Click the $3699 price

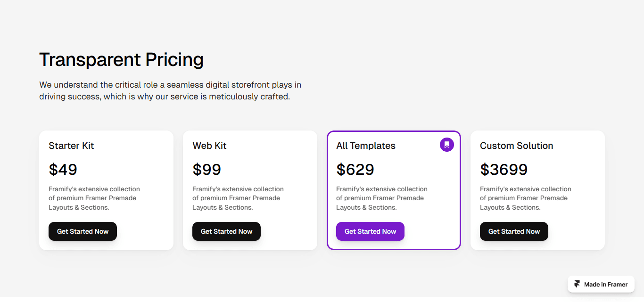(504, 169)
